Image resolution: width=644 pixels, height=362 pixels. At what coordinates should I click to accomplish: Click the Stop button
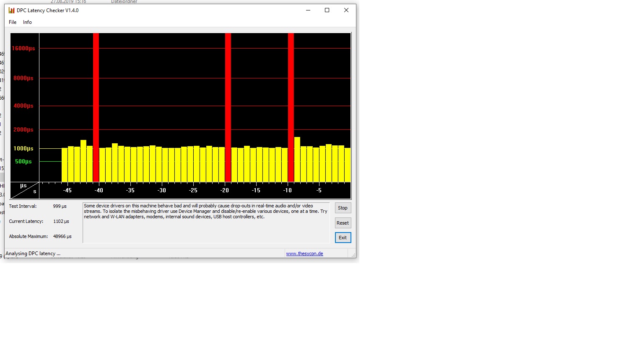click(x=343, y=208)
